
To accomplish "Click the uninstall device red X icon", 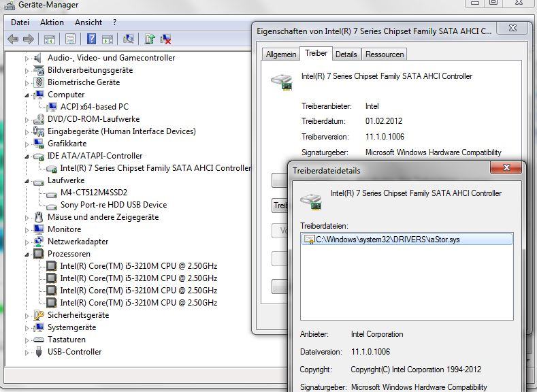I will coord(166,39).
